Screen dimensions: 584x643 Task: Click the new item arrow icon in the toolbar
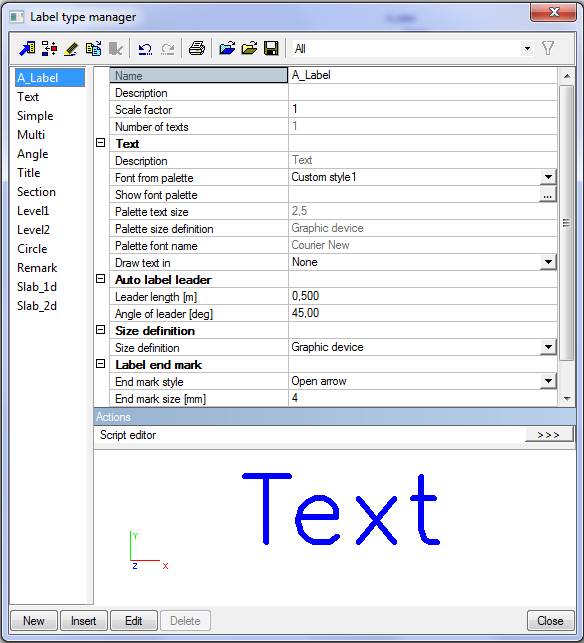(27, 49)
